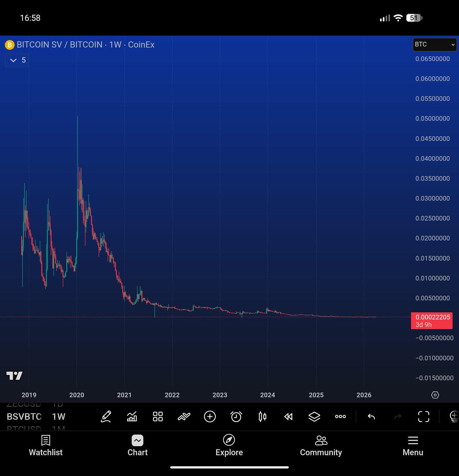Go to the Community tab

pyautogui.click(x=321, y=445)
